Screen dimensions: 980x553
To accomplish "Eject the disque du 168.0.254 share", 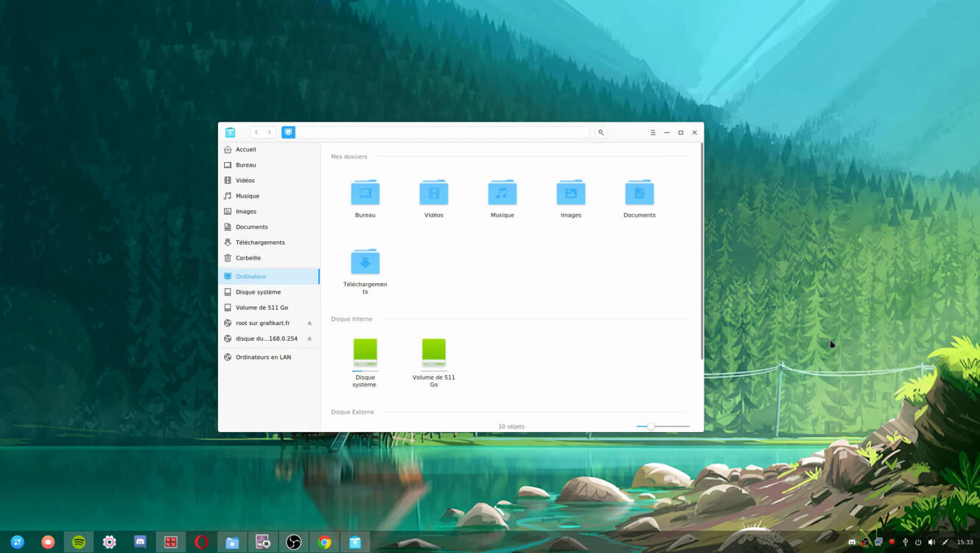I will 309,339.
